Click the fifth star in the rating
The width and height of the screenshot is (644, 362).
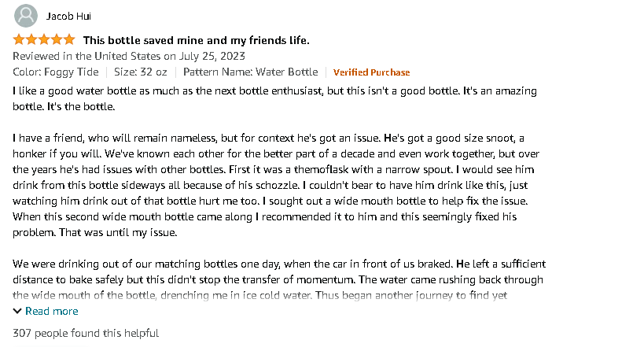coord(69,39)
